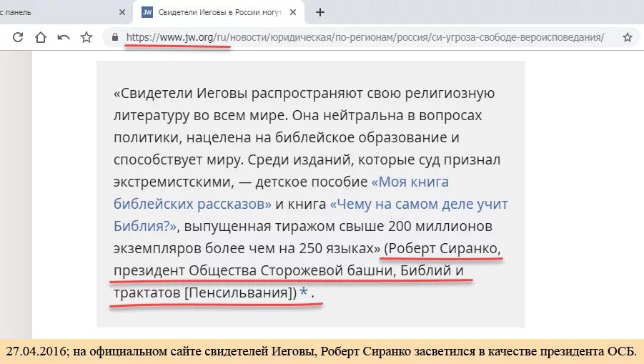The width and height of the screenshot is (644, 364).
Task: Focus the address bar URL jw.org
Action: tap(365, 37)
